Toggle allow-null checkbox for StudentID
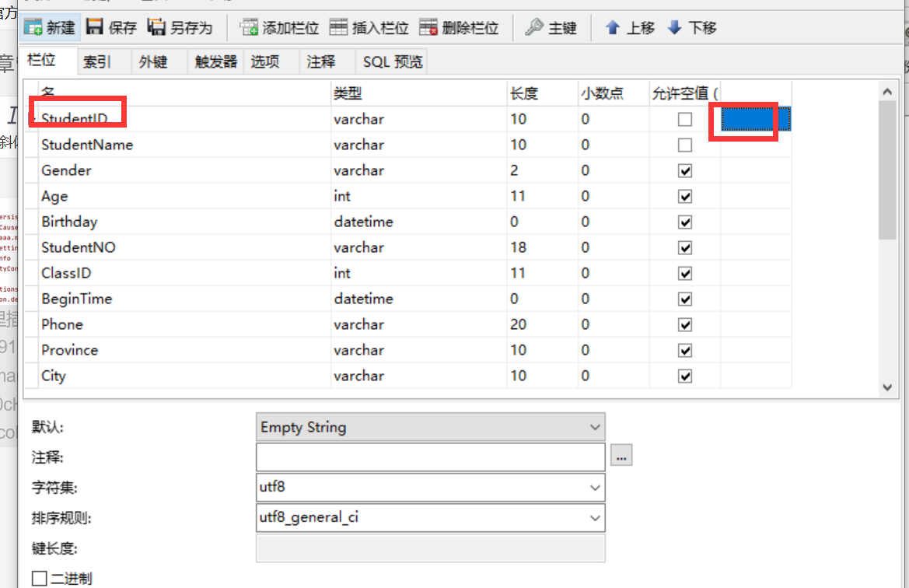Viewport: 909px width, 588px height. pyautogui.click(x=684, y=119)
